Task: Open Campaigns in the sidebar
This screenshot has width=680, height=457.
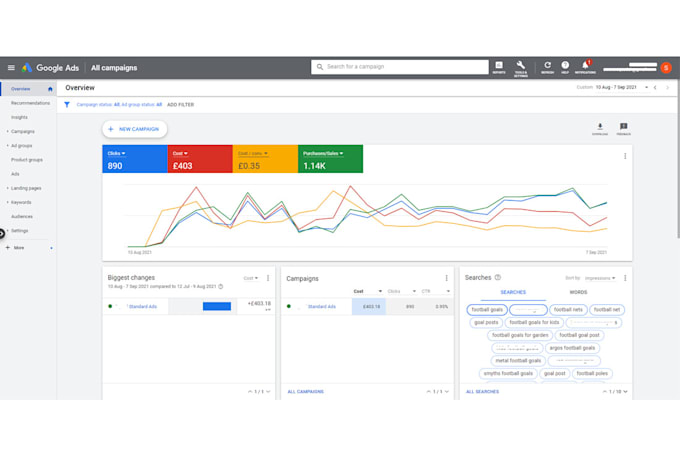Action: click(23, 131)
